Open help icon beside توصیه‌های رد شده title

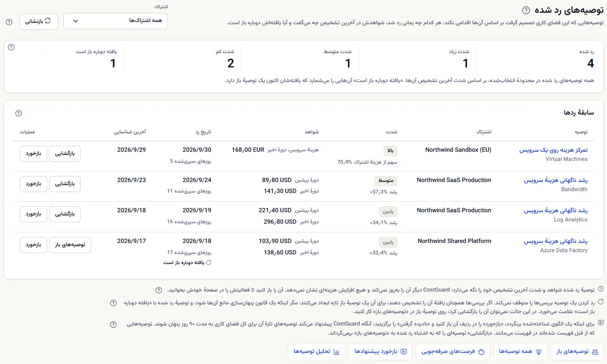[526, 10]
